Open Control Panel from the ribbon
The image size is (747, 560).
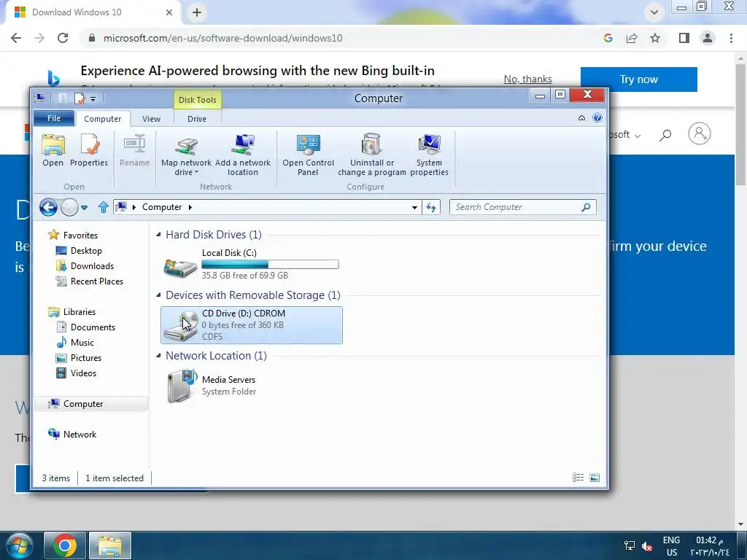click(308, 155)
